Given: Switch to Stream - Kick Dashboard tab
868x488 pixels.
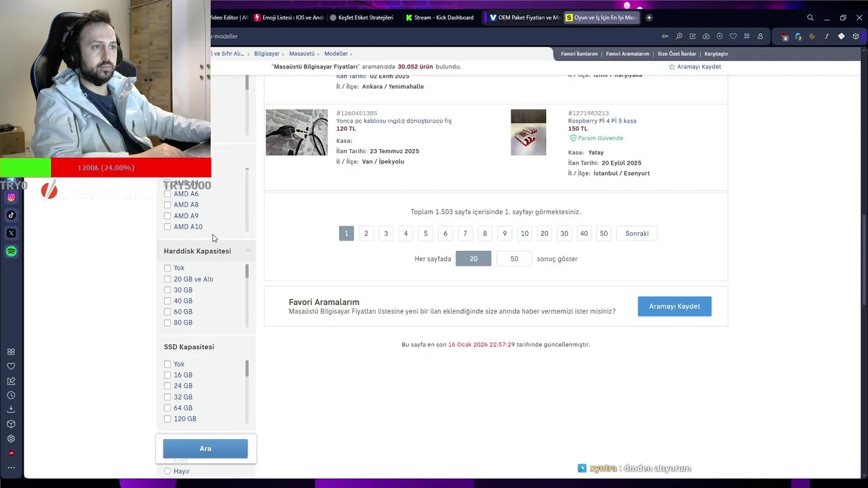Looking at the screenshot, I should [x=439, y=18].
